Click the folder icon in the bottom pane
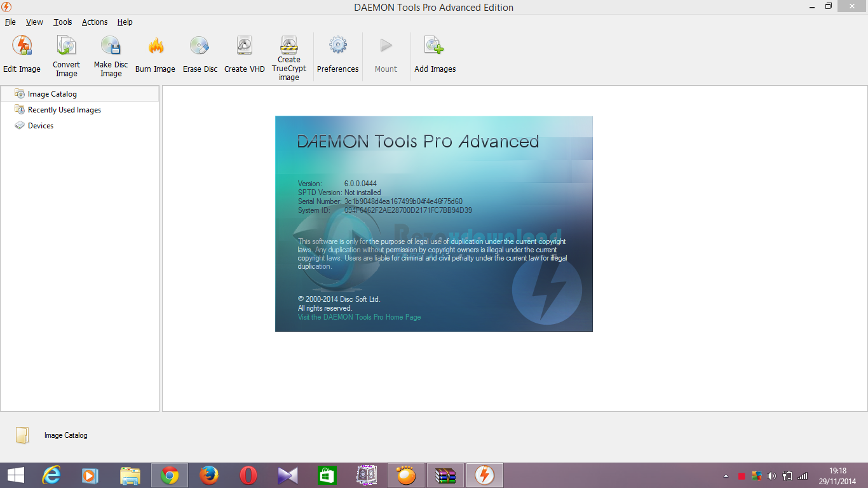The image size is (868, 488). coord(22,435)
